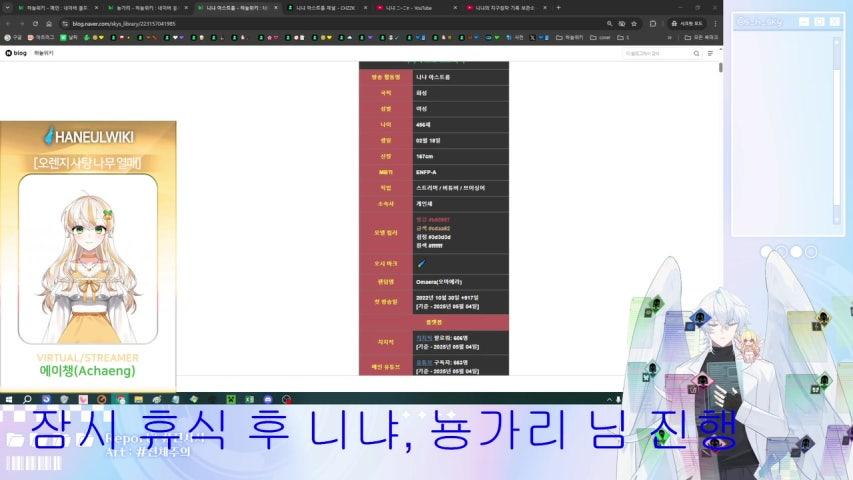Open the 유튜브 link in the table
The width and height of the screenshot is (853, 480).
coord(424,362)
